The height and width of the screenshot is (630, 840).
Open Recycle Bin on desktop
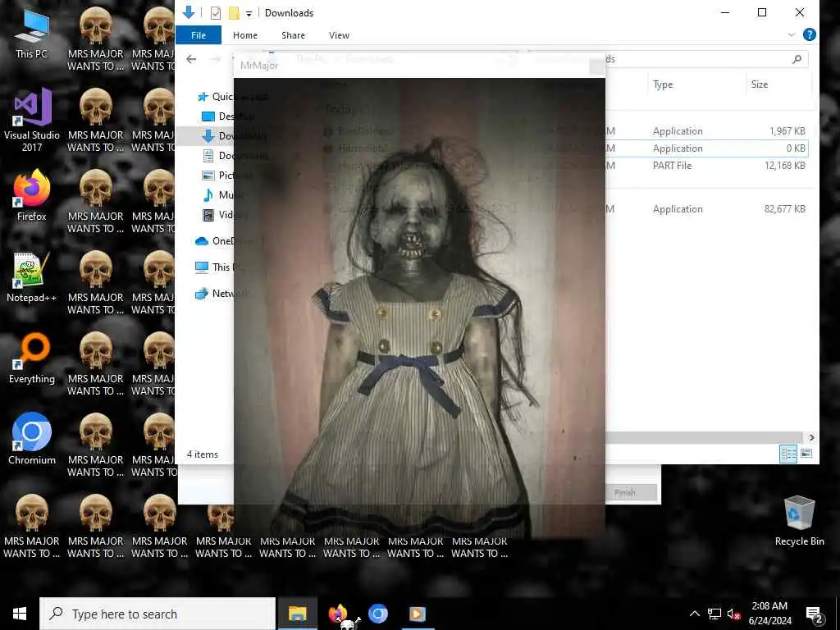(799, 521)
